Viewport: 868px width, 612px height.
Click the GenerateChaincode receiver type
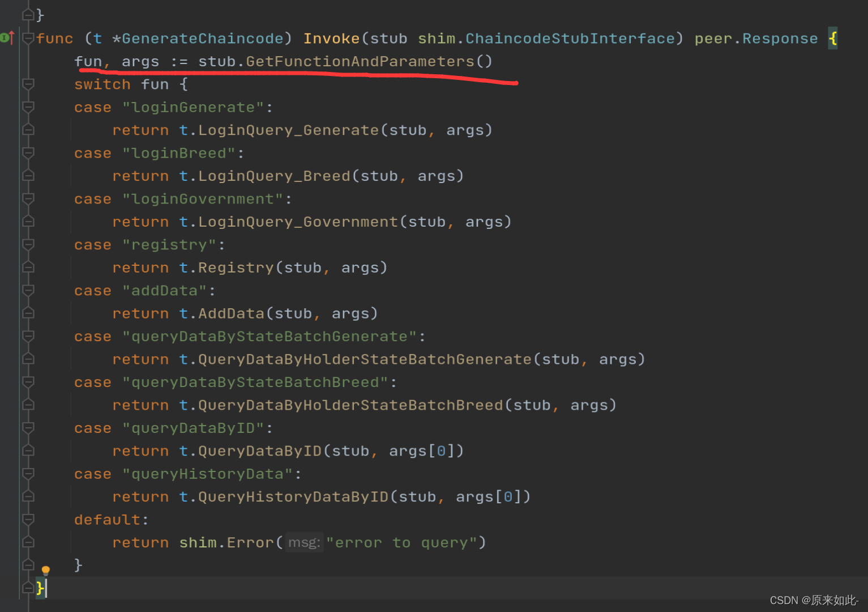(x=202, y=39)
